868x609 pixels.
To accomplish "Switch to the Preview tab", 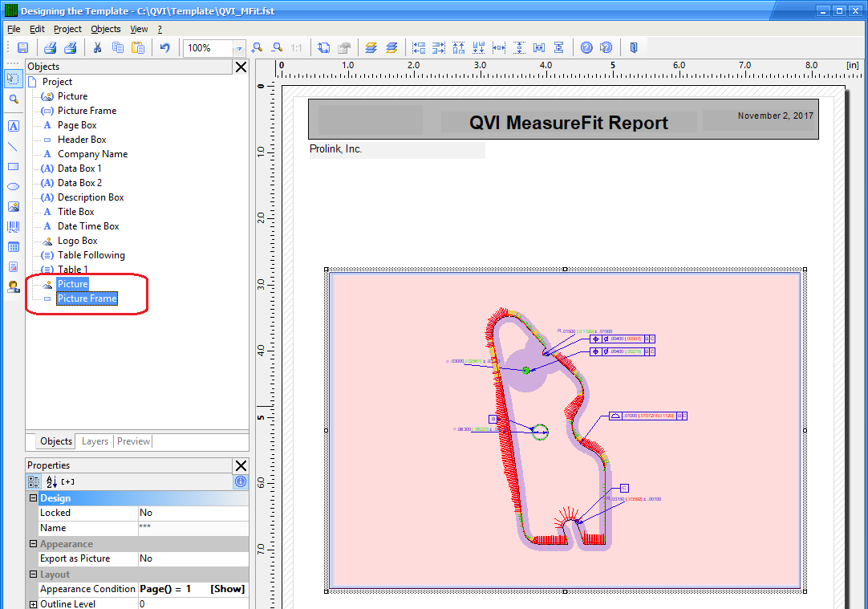I will point(133,441).
